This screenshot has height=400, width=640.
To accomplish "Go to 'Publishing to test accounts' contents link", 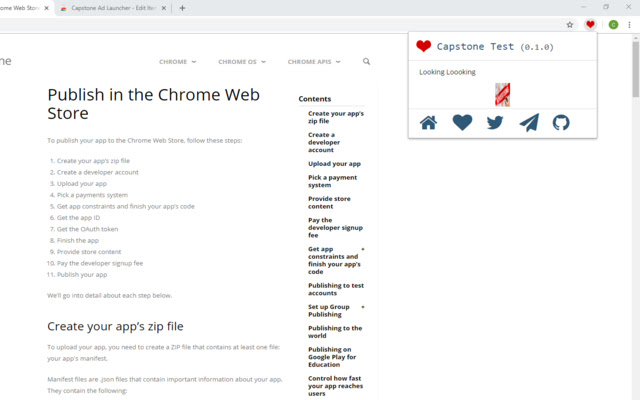I will (x=336, y=289).
